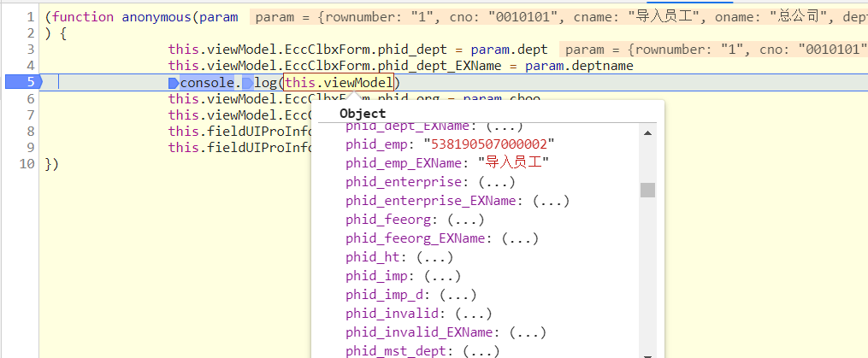Evaluate phid_mst_dept (...) property value

click(481, 351)
